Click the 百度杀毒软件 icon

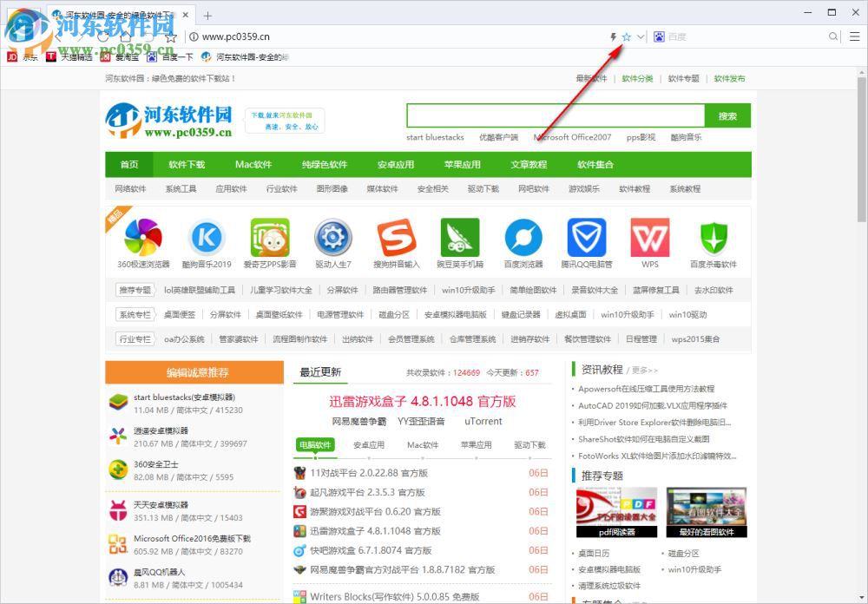coord(713,240)
